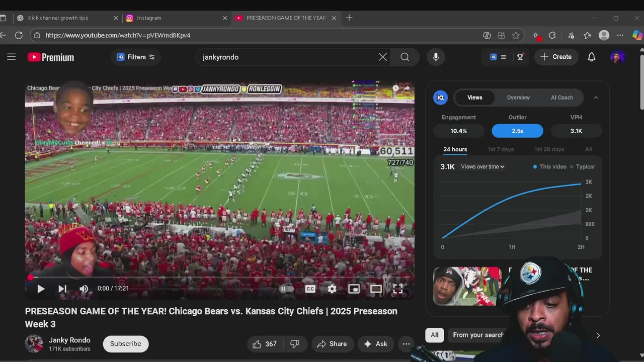Image resolution: width=644 pixels, height=362 pixels.
Task: Bookmark this page with the star
Action: (x=516, y=35)
